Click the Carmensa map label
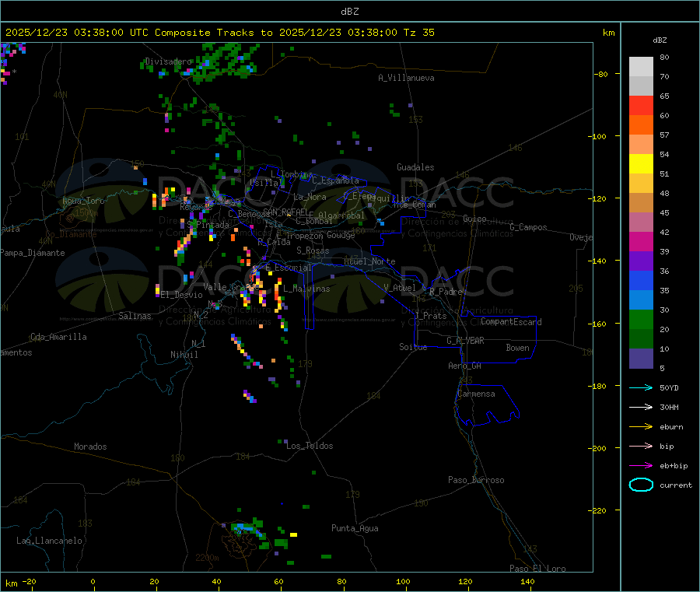 (476, 394)
